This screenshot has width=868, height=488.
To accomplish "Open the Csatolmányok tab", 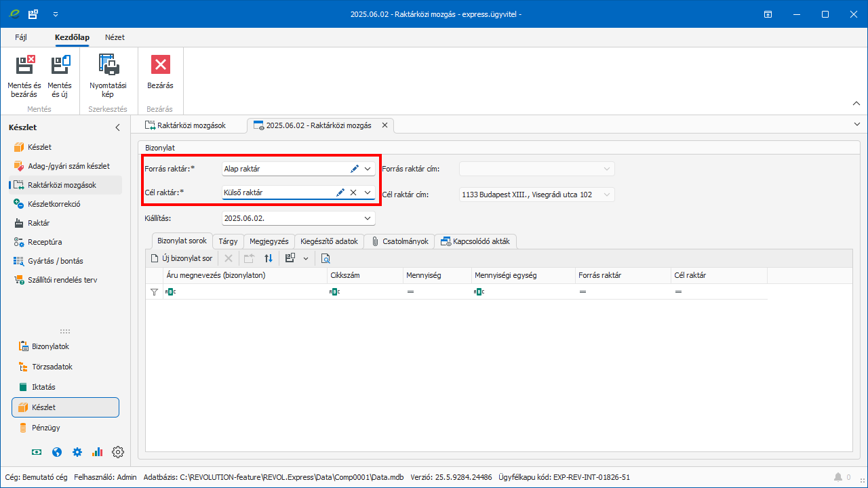I will pos(399,241).
